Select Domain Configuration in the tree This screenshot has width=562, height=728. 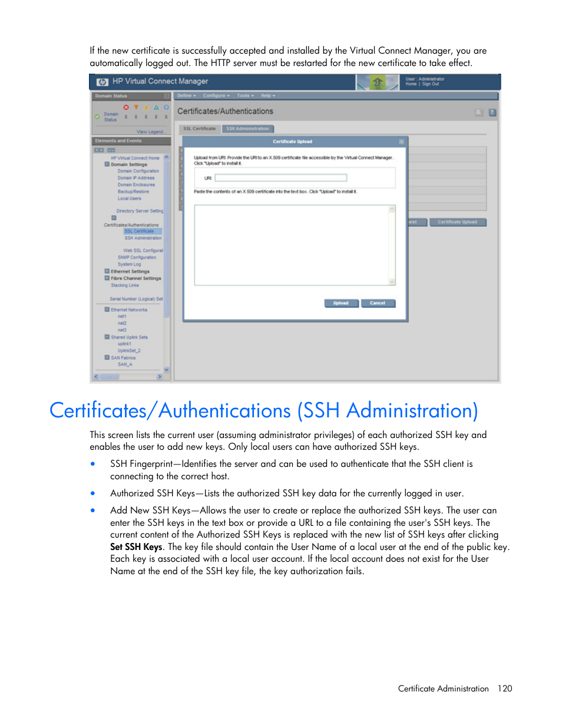click(x=138, y=171)
